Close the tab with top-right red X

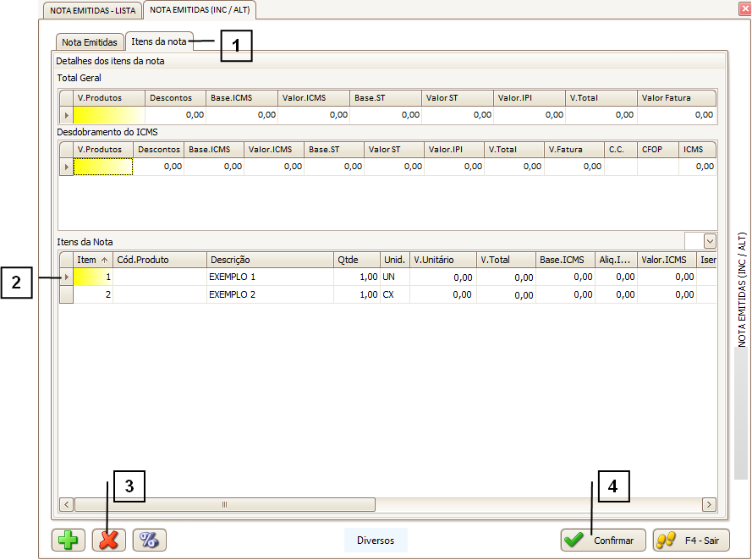(744, 8)
